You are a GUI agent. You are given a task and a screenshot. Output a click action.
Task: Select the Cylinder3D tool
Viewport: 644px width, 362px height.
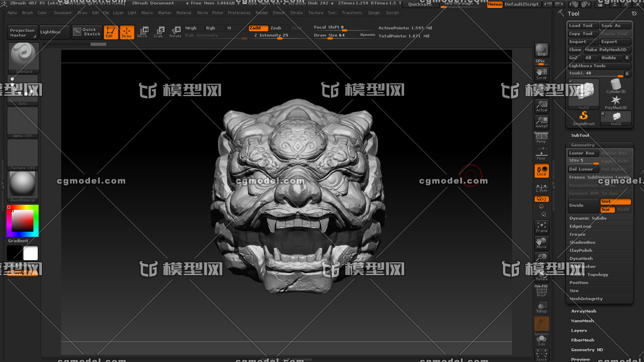(616, 86)
